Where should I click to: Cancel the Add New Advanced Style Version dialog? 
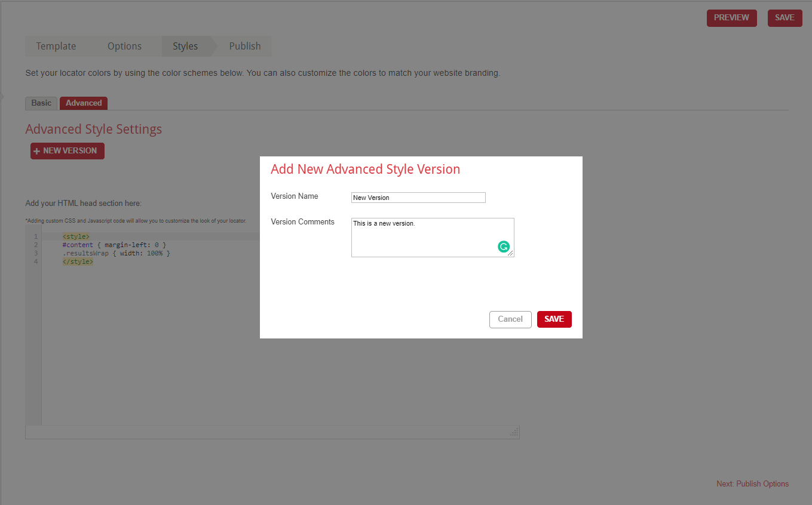tap(510, 319)
